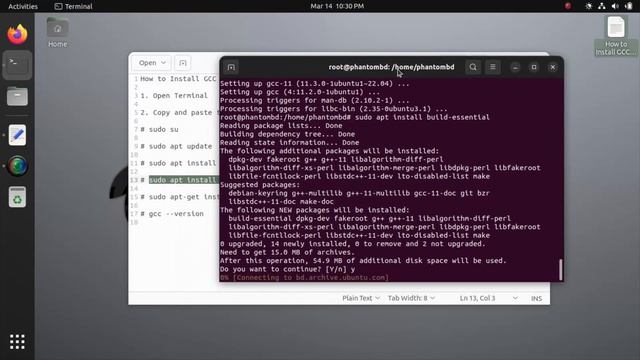Open the Tab Width: 8 dropdown

[x=411, y=298]
